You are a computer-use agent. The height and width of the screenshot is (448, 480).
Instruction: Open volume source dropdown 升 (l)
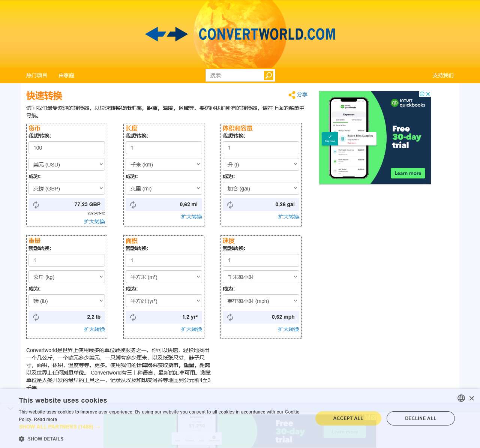pyautogui.click(x=261, y=164)
